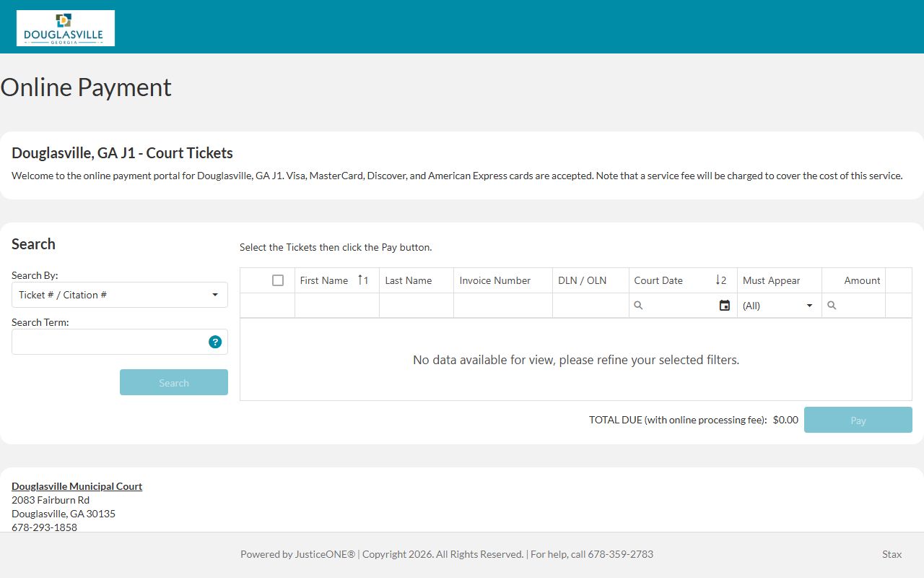The width and height of the screenshot is (924, 578).
Task: Click the Court Date filter search icon
Action: point(638,306)
